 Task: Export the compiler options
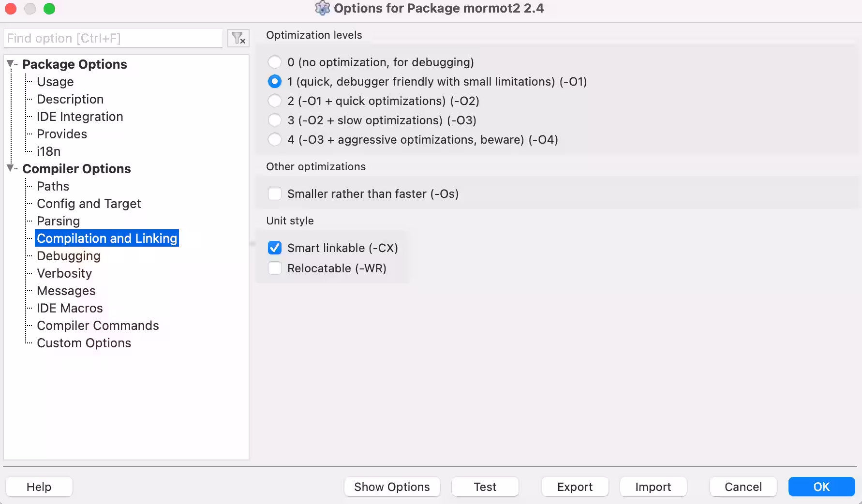coord(575,487)
